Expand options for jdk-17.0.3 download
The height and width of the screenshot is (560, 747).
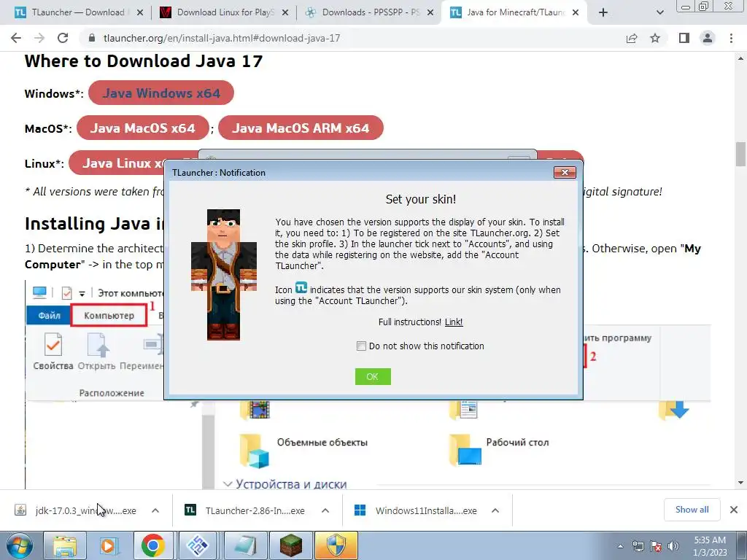(x=155, y=510)
